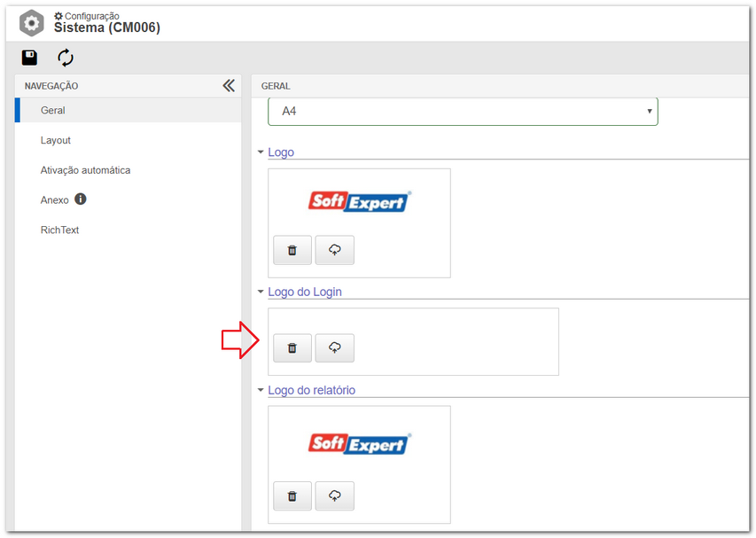756x538 pixels.
Task: Click the GERAL panel header text
Action: tap(276, 86)
